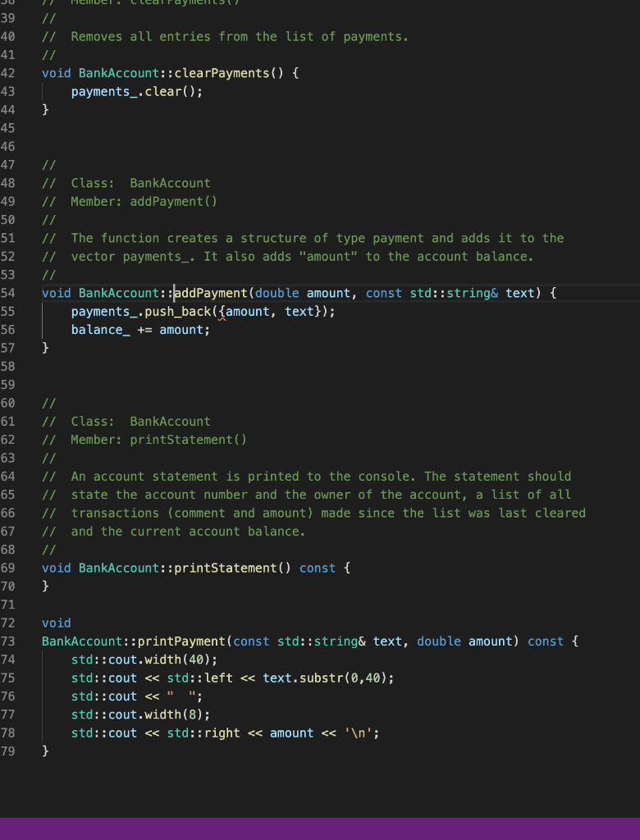Image resolution: width=640 pixels, height=840 pixels.
Task: Click line number 54 in the gutter
Action: 7,293
